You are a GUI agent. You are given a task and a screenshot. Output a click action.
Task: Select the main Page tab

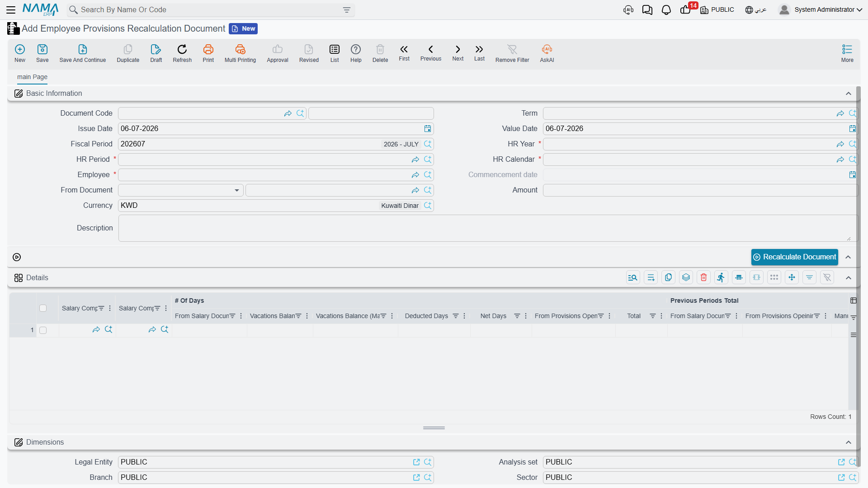(32, 77)
